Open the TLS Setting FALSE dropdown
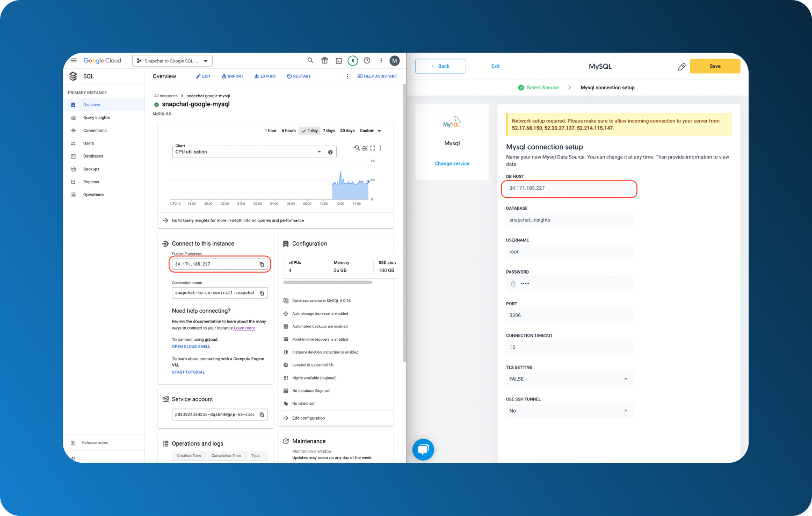Viewport: 812px width, 516px height. 569,379
